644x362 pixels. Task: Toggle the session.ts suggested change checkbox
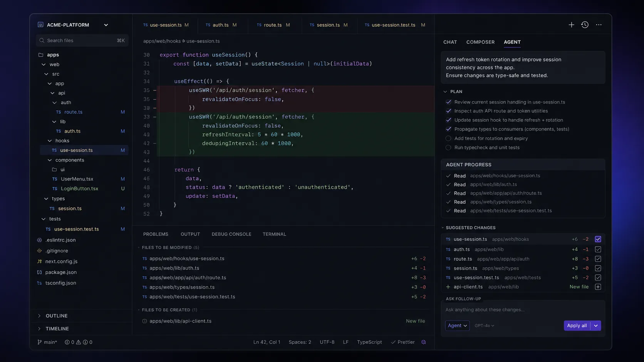[598, 269]
